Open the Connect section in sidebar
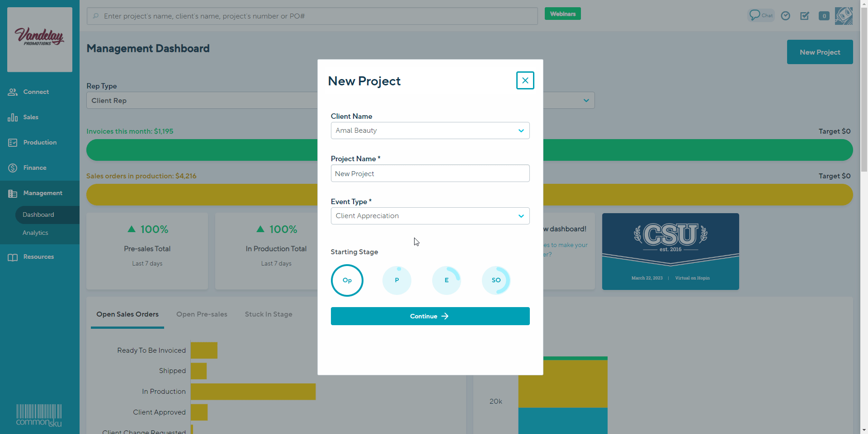This screenshot has height=434, width=868. [36, 92]
